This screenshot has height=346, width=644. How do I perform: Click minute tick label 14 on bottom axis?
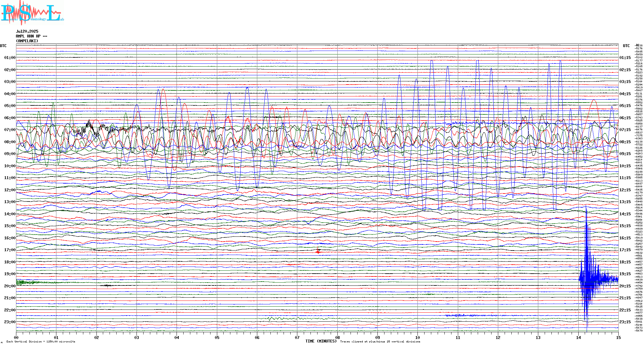(x=578, y=337)
